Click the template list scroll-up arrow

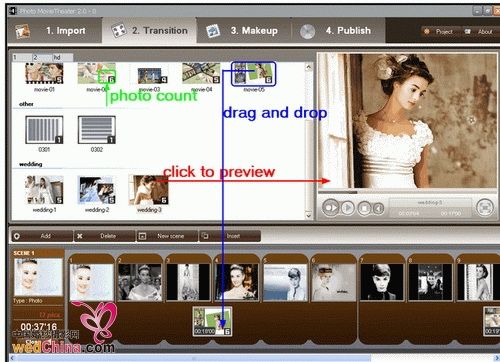pyautogui.click(x=309, y=67)
